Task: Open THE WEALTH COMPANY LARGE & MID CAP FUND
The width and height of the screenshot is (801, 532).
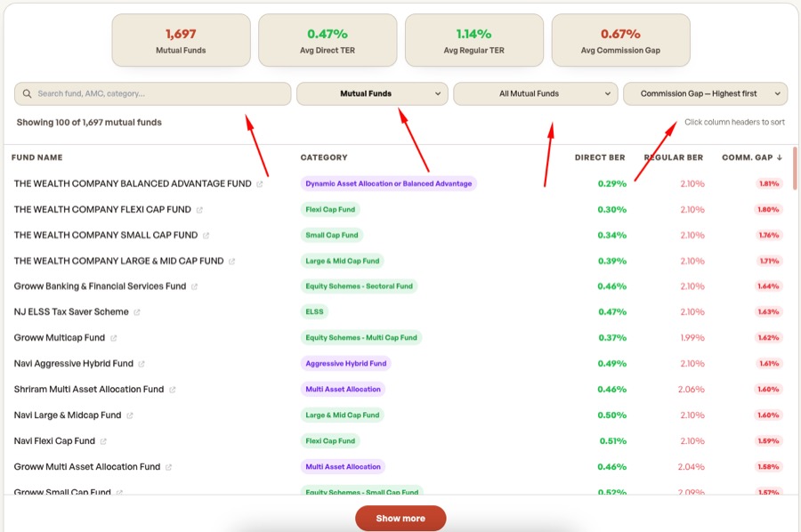Action: [x=118, y=262]
